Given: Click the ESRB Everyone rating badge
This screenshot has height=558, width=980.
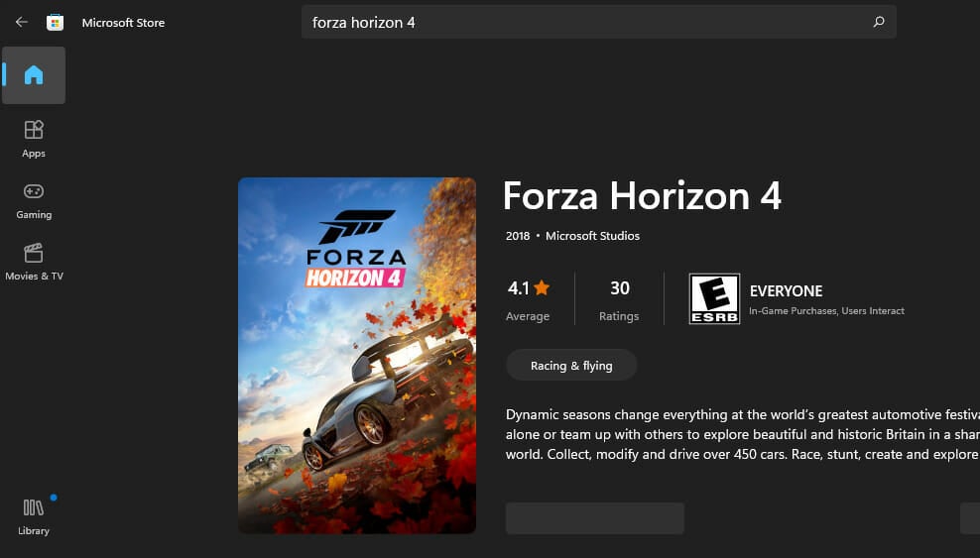Looking at the screenshot, I should point(714,299).
